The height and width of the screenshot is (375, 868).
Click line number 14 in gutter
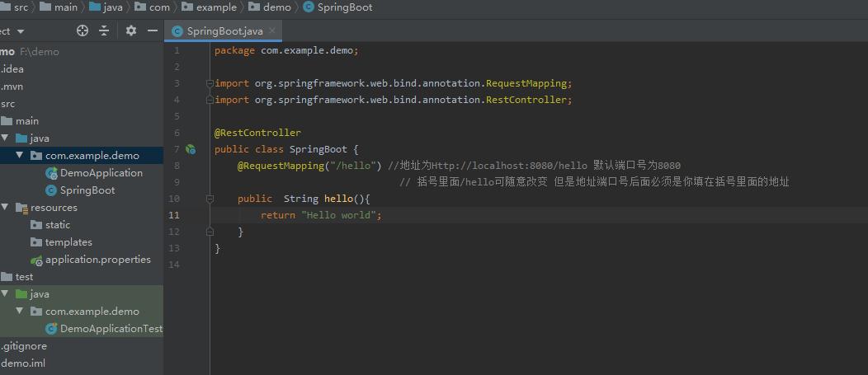[x=174, y=265]
